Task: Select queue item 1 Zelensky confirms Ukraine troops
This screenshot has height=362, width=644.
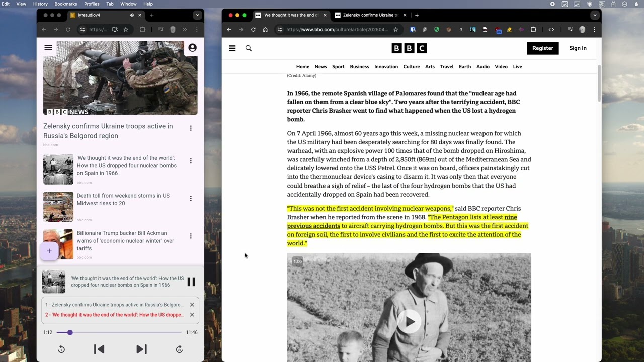Action: point(114,305)
